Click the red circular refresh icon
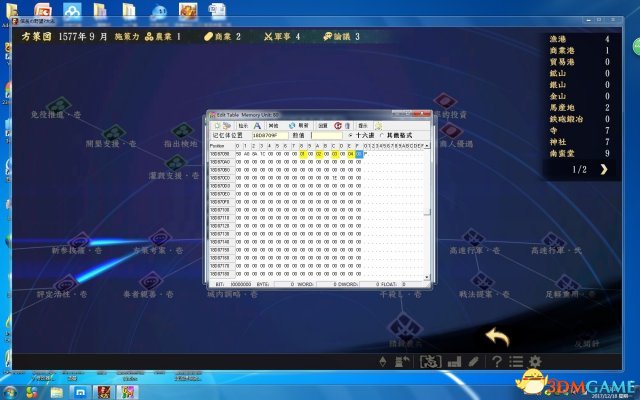Viewport: 640px width, 400px height. [x=338, y=125]
